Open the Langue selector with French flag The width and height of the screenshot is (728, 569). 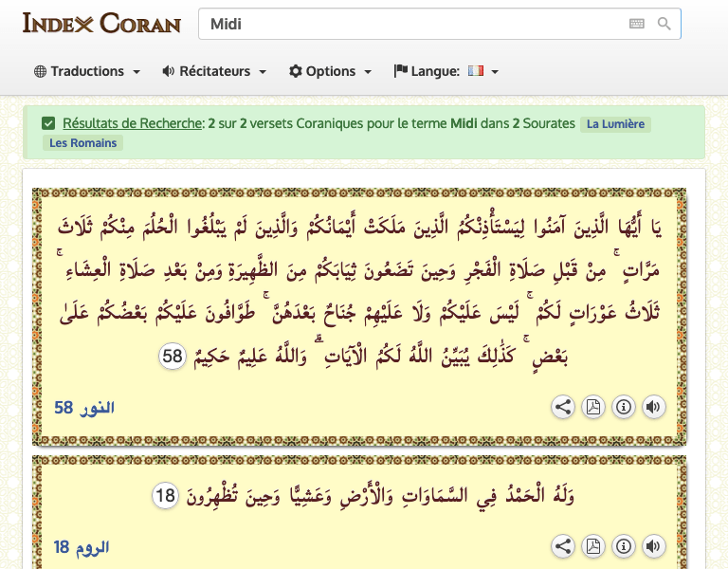(446, 71)
